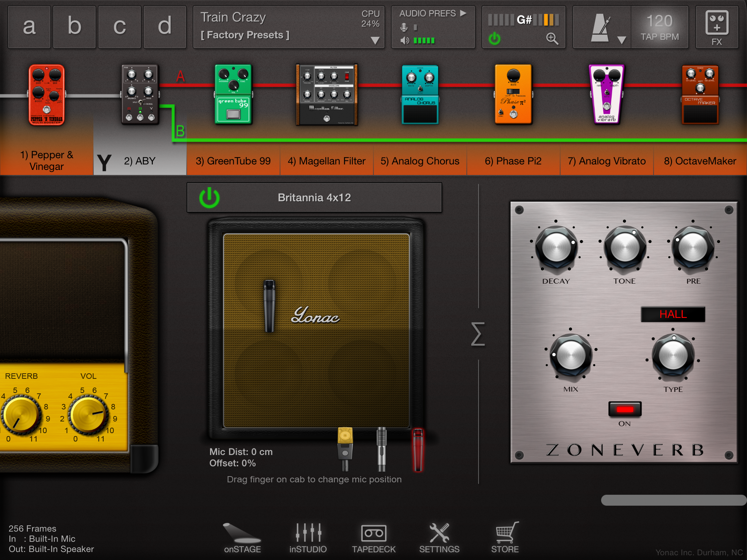Click the amp REVERB knob
The width and height of the screenshot is (747, 560).
pyautogui.click(x=21, y=416)
